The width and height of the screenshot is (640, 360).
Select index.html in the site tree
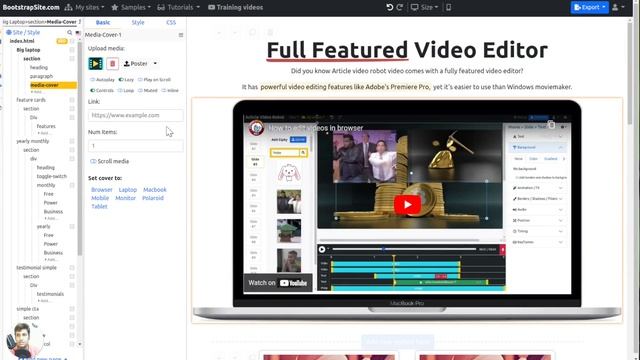(x=22, y=41)
